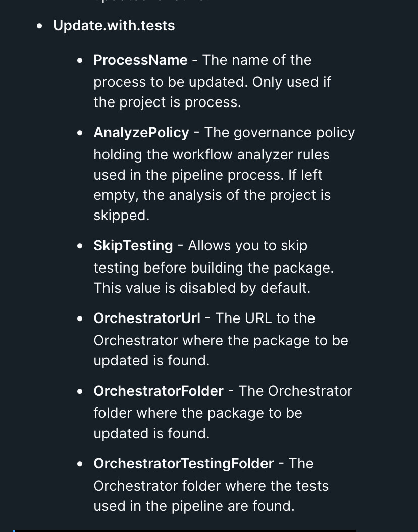
Task: Click the line 'the project is process.'
Action: coord(167,102)
